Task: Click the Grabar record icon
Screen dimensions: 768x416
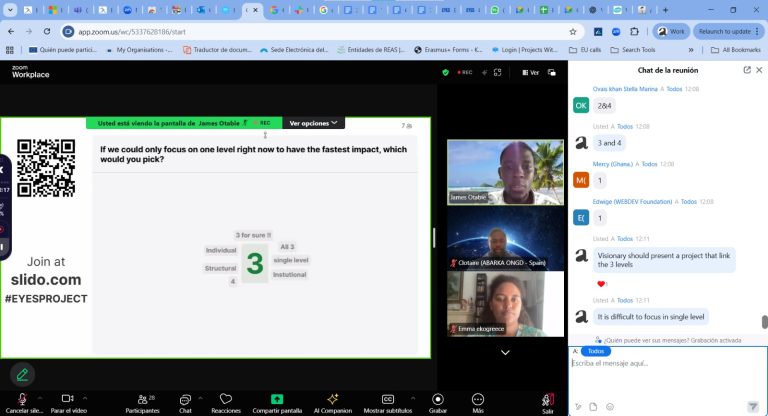Action: [437, 399]
